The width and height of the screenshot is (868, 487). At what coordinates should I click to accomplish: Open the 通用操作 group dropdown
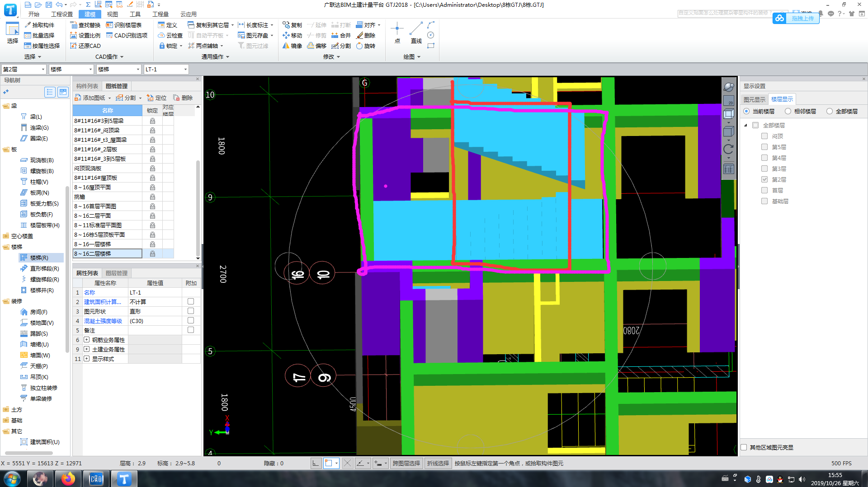(x=215, y=57)
